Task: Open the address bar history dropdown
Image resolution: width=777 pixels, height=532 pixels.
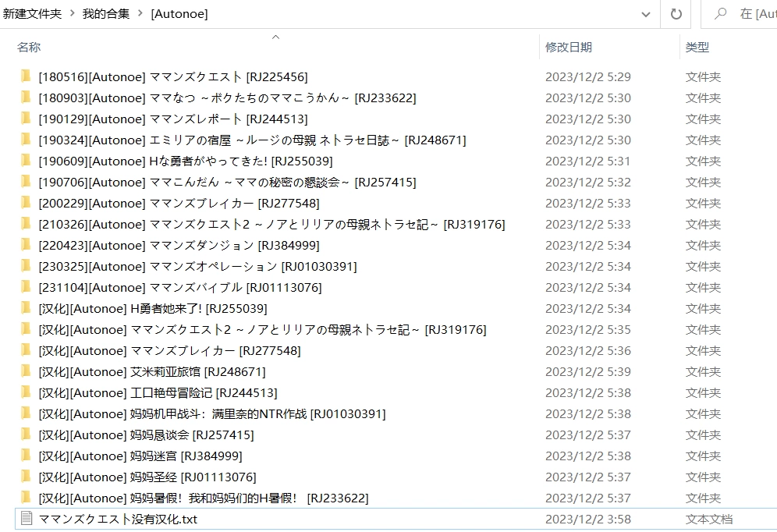Action: (646, 14)
